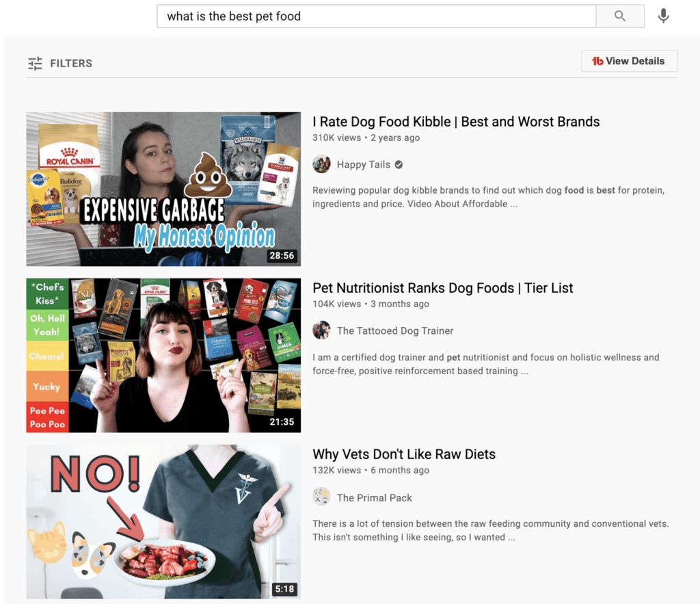Open The Primal Pack channel avatar
700x604 pixels.
tap(321, 497)
